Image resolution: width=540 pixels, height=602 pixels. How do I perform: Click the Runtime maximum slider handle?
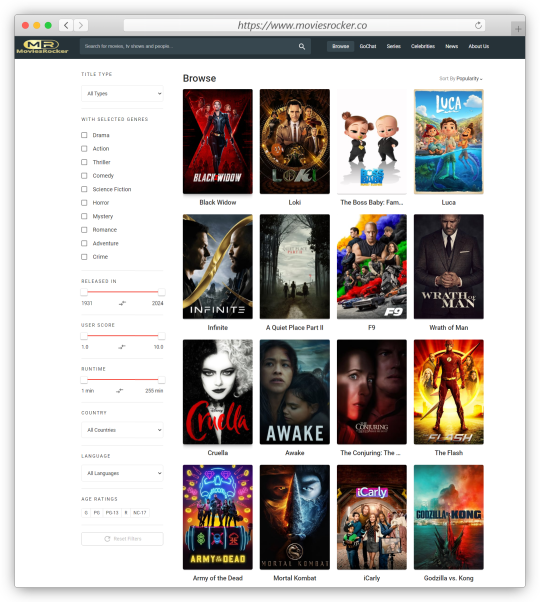click(162, 380)
